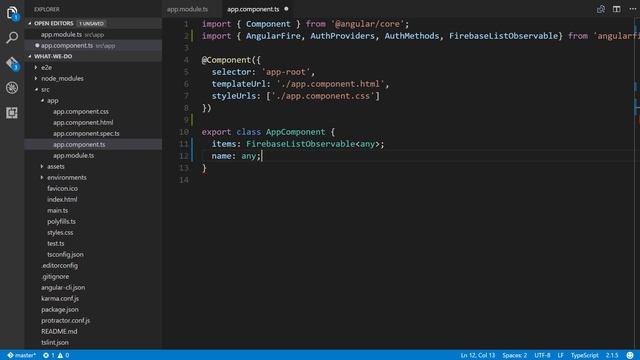
Task: Open tsconfig.json file
Action: (x=65, y=255)
